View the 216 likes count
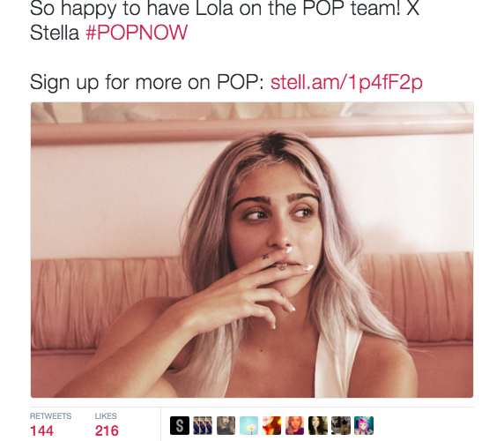This screenshot has height=441, width=504. pos(107,430)
